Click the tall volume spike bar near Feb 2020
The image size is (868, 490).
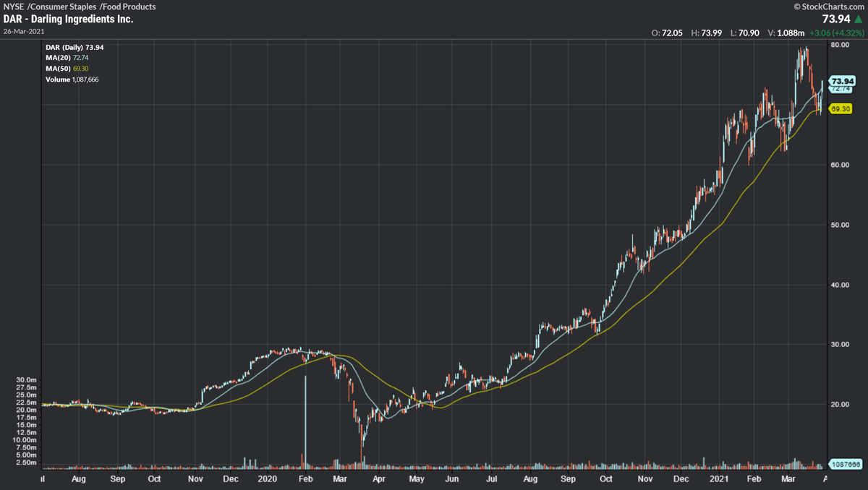(305, 421)
